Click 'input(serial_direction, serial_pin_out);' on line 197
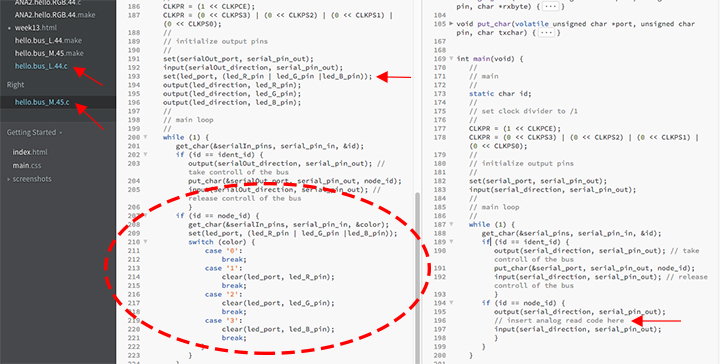Image resolution: width=720 pixels, height=364 pixels. 578,329
